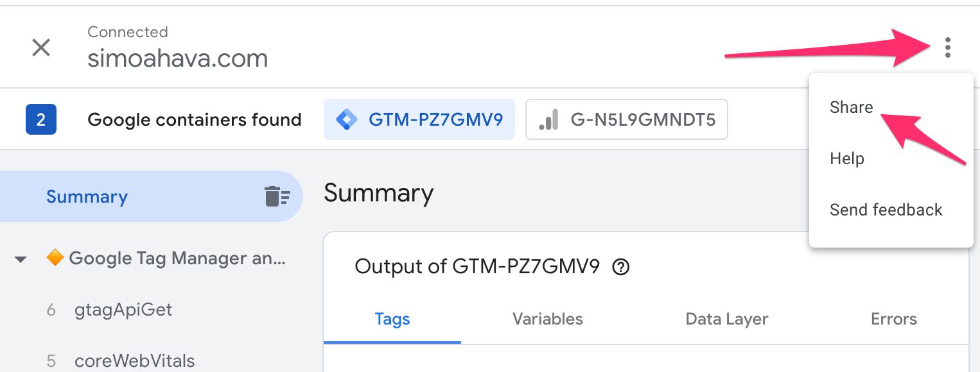The image size is (980, 372).
Task: Select the G-N5L9GMNDT5 container chip
Action: [627, 119]
